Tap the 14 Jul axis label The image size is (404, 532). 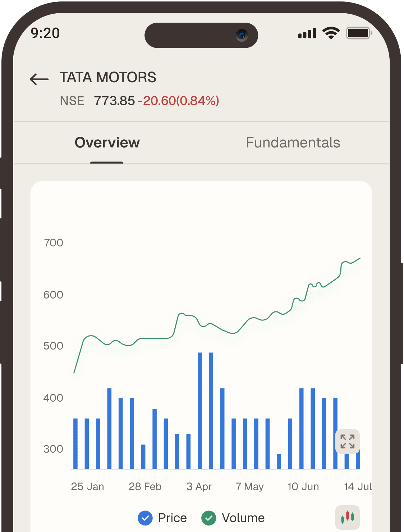tap(357, 486)
